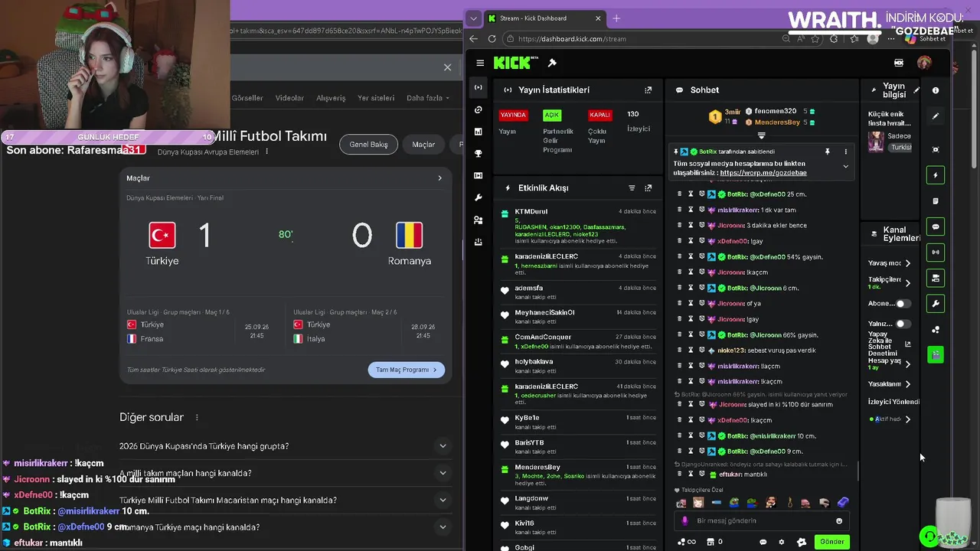
Task: Edit Yayın bilgisi with the pencil icon
Action: point(917,90)
